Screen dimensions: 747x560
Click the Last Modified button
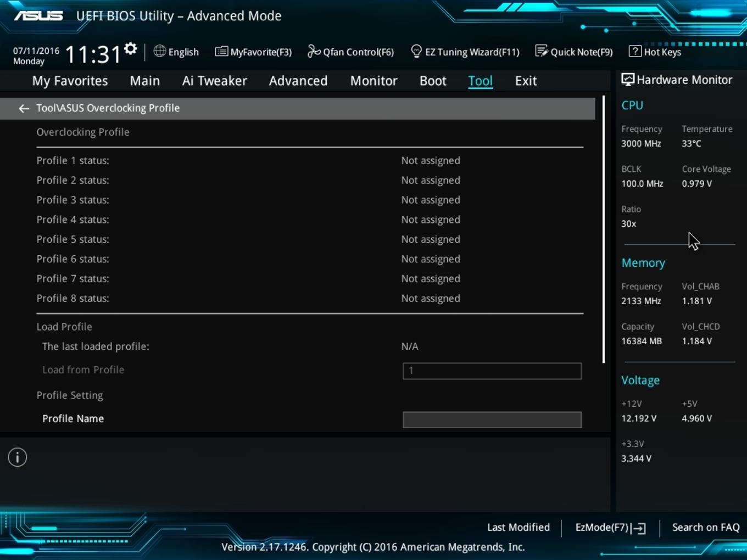(519, 527)
